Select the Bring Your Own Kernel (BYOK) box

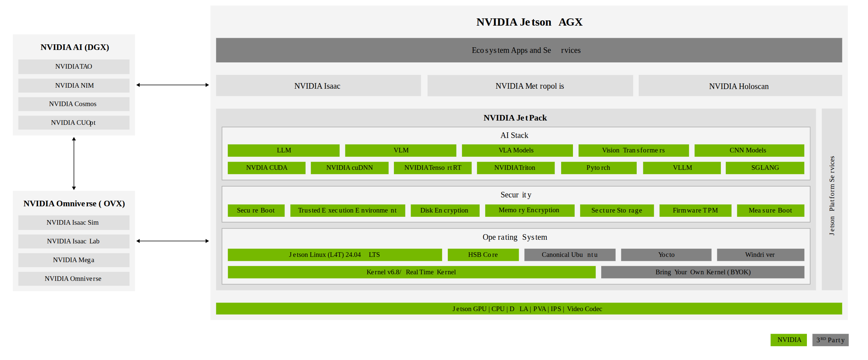tap(702, 272)
